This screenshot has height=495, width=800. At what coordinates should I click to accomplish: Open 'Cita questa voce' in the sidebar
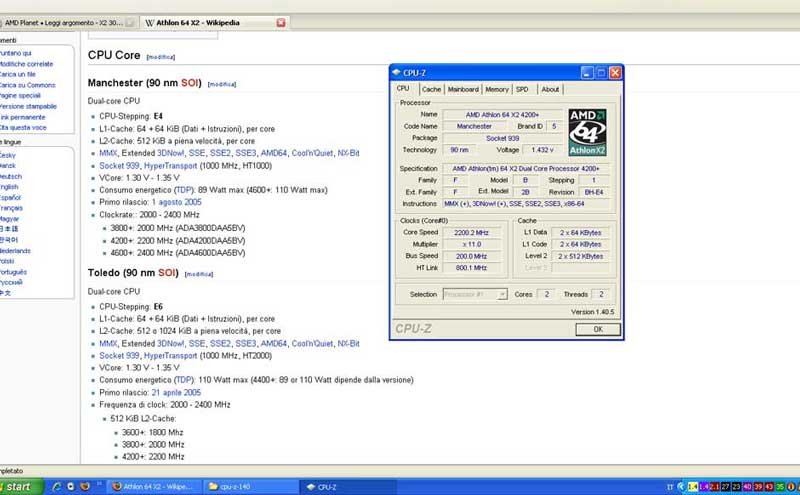click(x=23, y=128)
